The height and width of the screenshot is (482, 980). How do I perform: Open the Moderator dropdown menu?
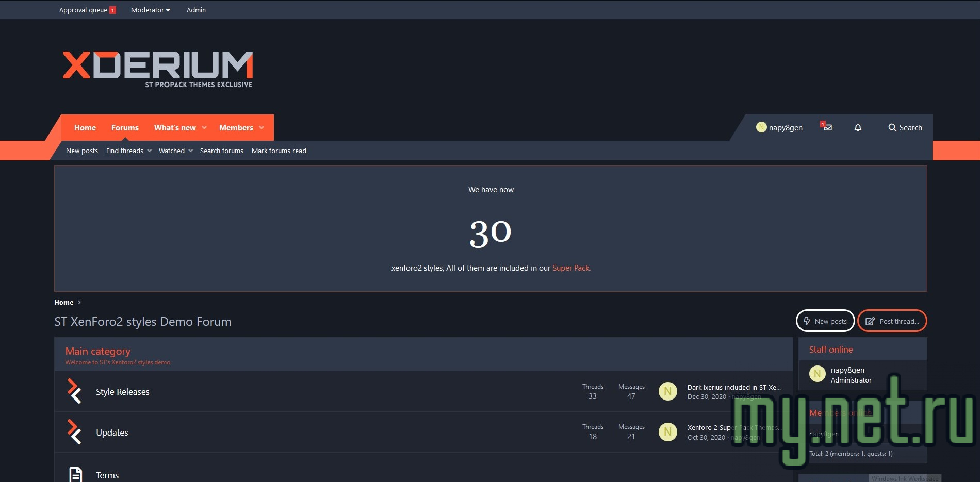[150, 10]
